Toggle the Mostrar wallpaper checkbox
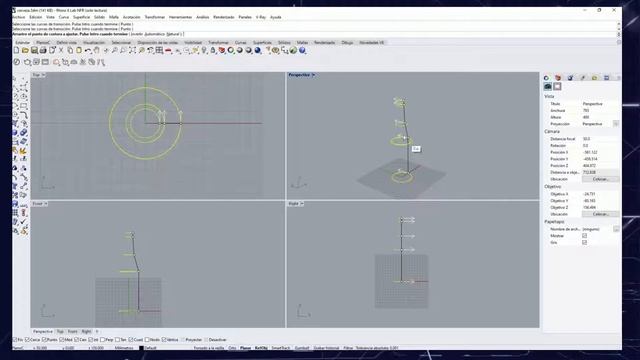Image resolution: width=640 pixels, height=360 pixels. [x=584, y=236]
